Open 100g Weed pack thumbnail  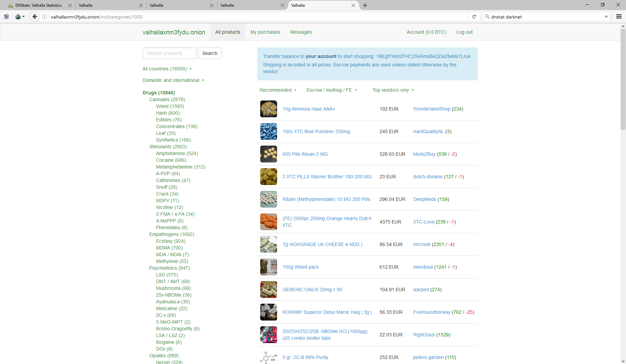click(269, 267)
